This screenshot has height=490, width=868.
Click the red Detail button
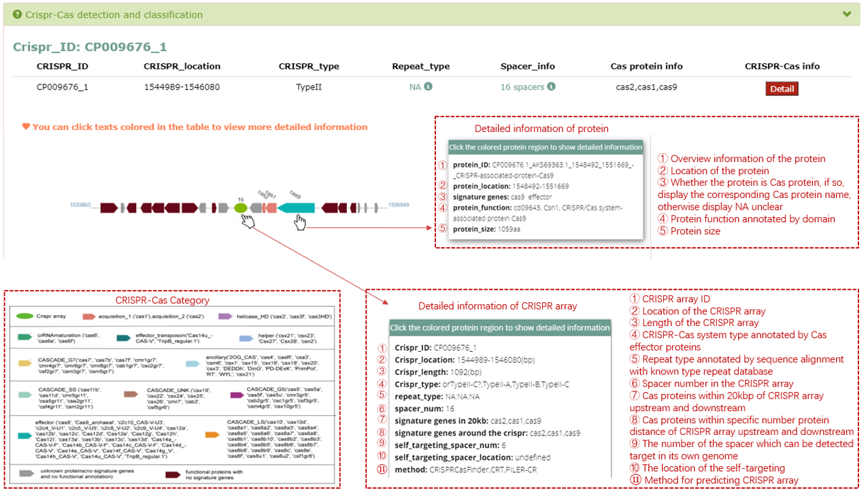pos(782,88)
